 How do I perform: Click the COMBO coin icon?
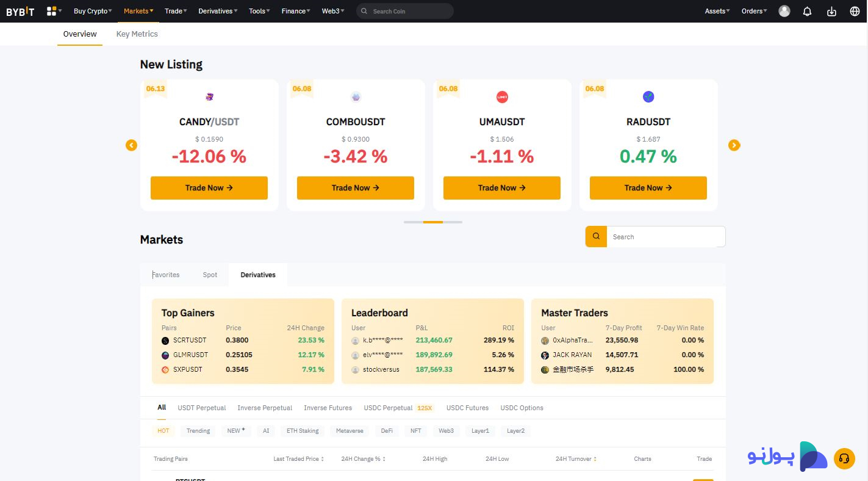pos(356,96)
